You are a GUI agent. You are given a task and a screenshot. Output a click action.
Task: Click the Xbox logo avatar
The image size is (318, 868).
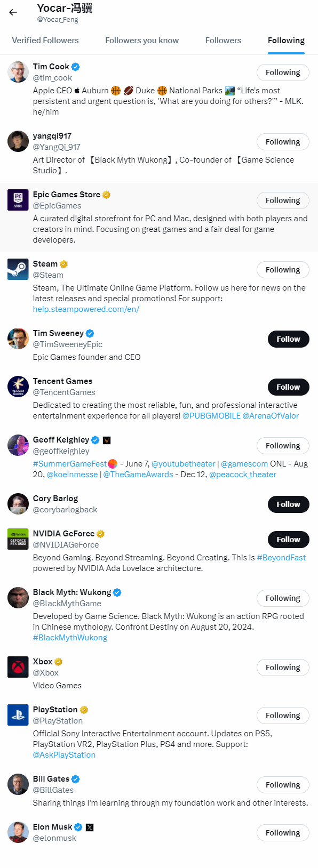pyautogui.click(x=18, y=667)
